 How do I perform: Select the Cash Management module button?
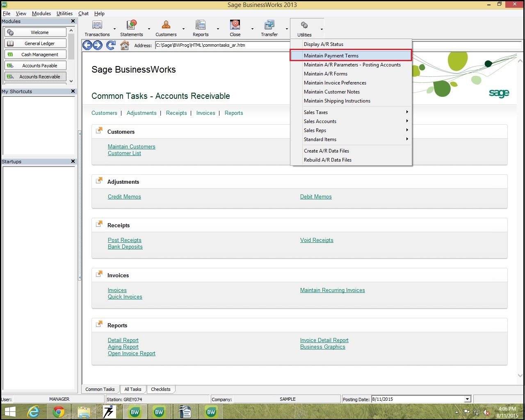pyautogui.click(x=35, y=55)
